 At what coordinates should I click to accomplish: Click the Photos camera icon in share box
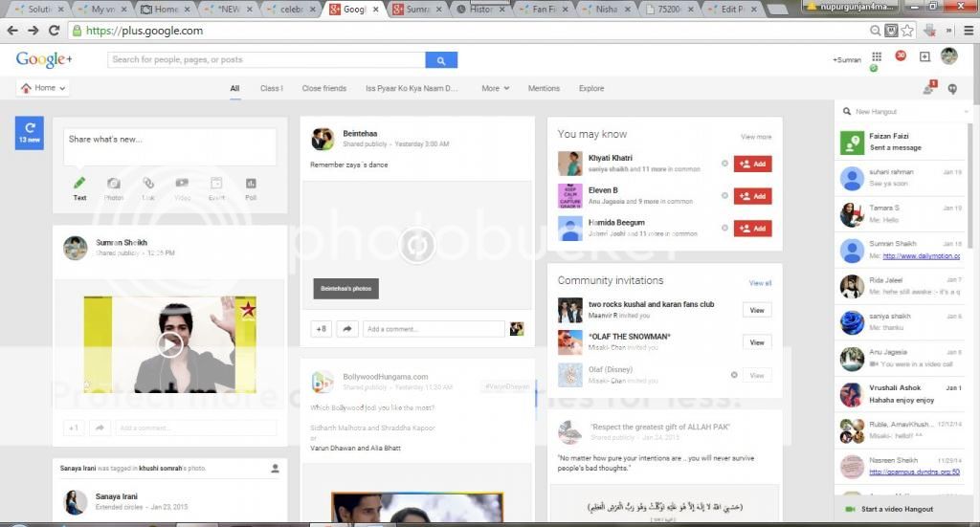[113, 184]
